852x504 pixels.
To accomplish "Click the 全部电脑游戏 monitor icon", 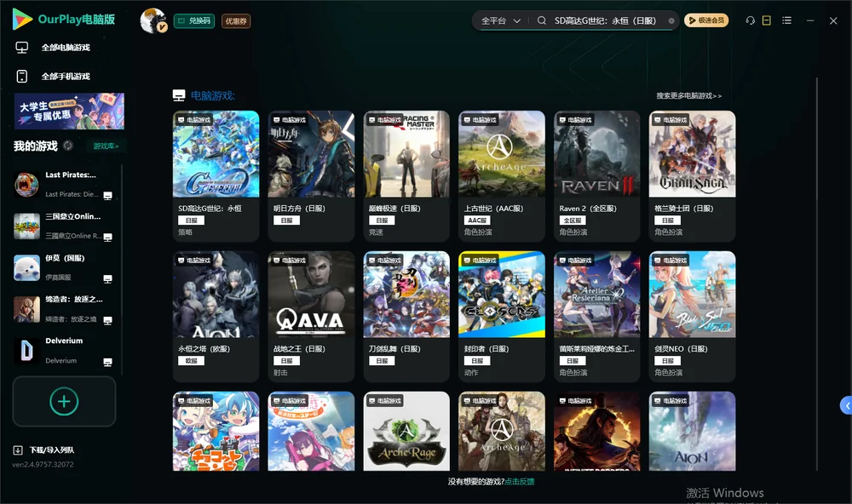I will click(22, 48).
